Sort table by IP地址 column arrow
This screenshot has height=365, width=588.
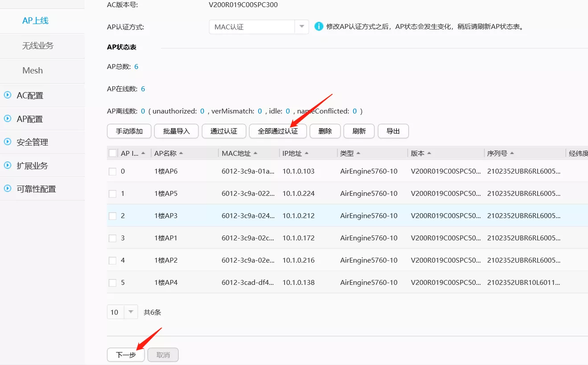(306, 154)
